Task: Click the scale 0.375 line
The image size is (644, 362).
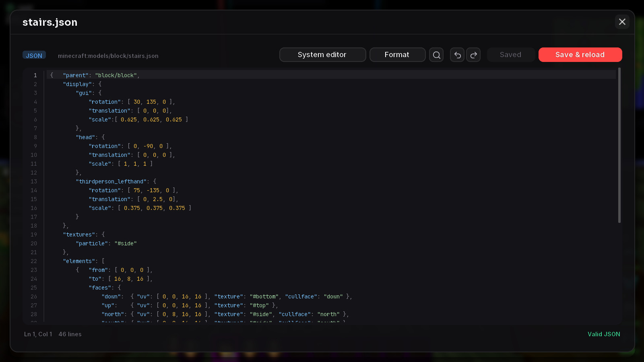Action: (x=140, y=208)
